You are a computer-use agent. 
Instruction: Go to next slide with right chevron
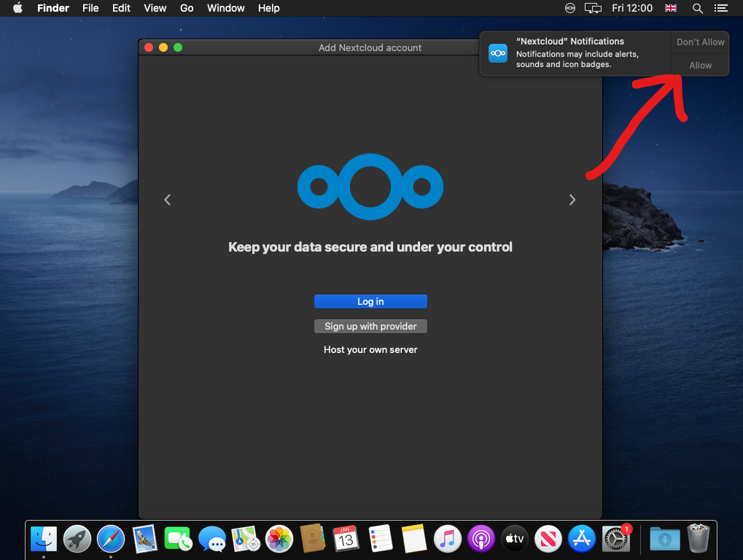[572, 200]
